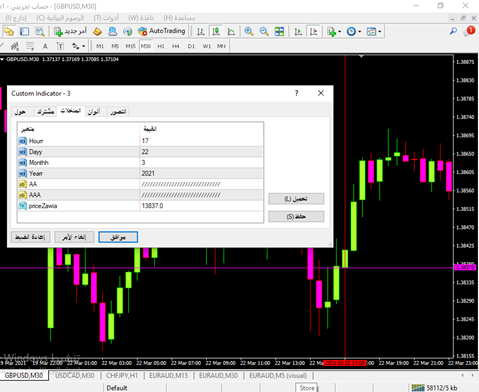The image size is (479, 392).
Task: Open the search magnifier icon in the toolbar
Action: point(453,31)
